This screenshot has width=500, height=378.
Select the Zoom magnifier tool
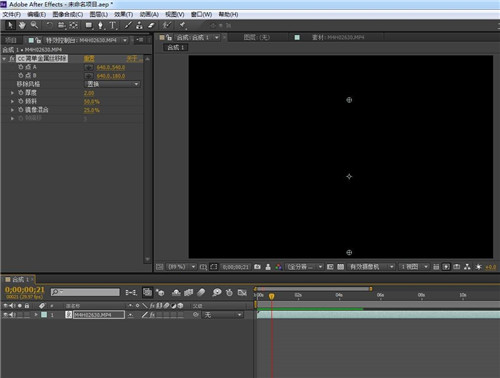coord(34,25)
